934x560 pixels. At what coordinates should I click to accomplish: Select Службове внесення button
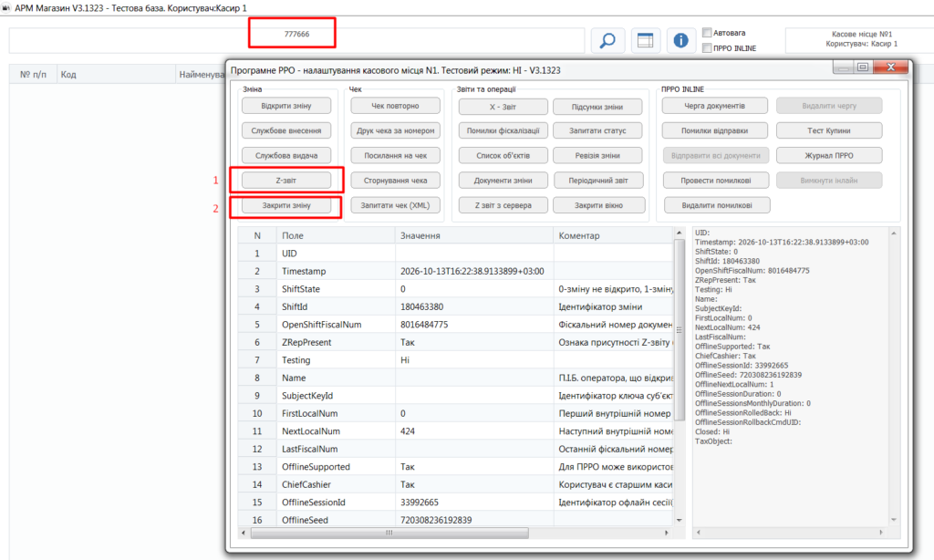click(286, 130)
